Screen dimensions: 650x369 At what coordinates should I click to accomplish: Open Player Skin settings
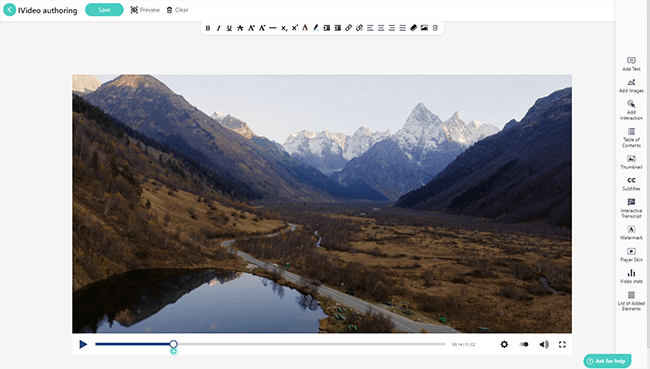click(631, 255)
